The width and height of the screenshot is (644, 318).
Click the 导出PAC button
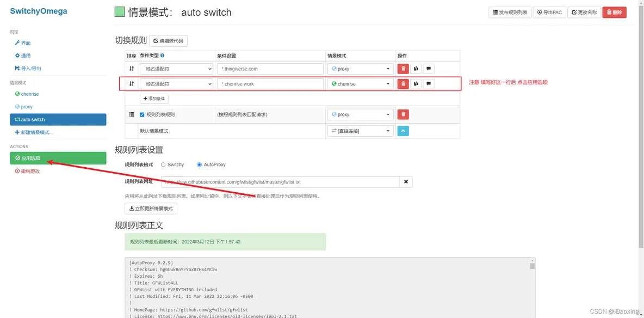(549, 13)
